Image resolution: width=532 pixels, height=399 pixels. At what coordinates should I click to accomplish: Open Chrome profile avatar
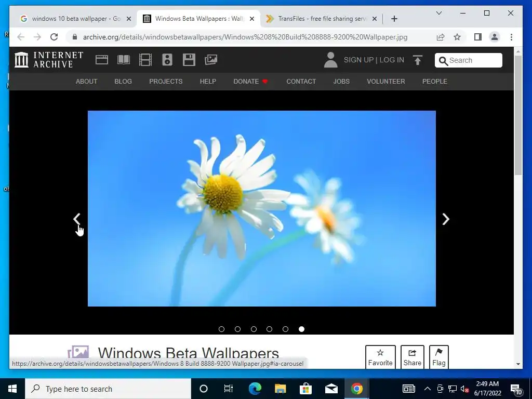click(495, 37)
